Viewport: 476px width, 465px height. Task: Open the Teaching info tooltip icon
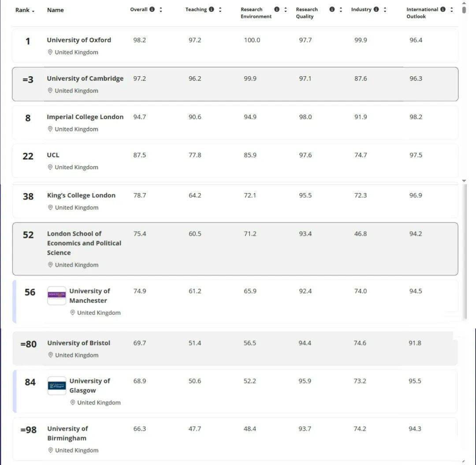pyautogui.click(x=212, y=9)
